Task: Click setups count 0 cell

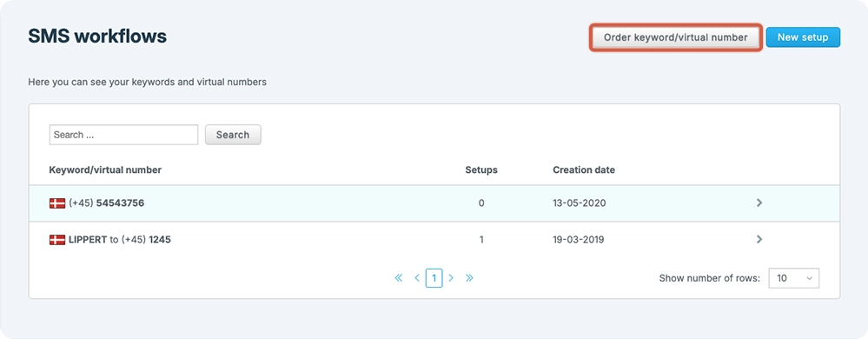Action: [481, 203]
